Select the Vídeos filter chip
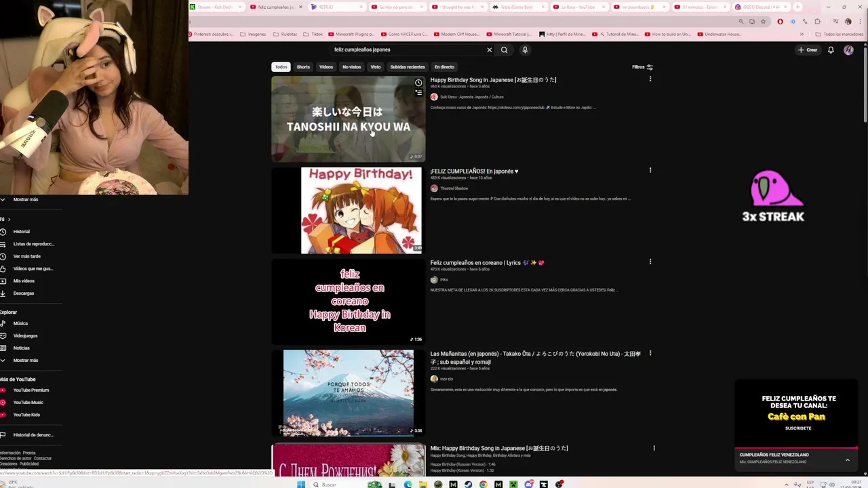This screenshot has height=488, width=868. [326, 67]
